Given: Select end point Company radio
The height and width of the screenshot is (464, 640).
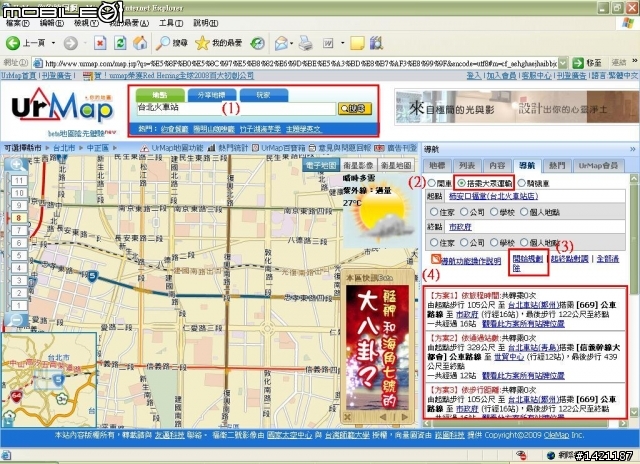Looking at the screenshot, I should [464, 242].
